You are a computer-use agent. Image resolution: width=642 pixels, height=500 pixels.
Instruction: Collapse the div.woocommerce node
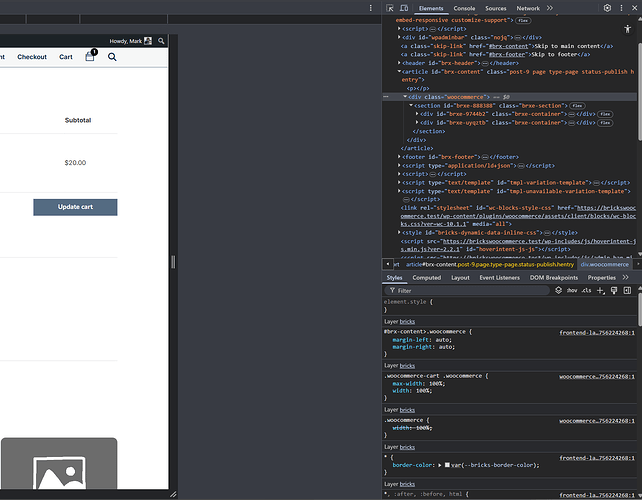click(x=406, y=96)
